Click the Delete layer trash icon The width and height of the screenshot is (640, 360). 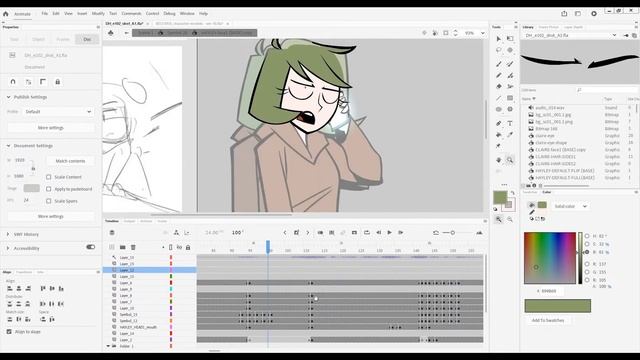(133, 247)
